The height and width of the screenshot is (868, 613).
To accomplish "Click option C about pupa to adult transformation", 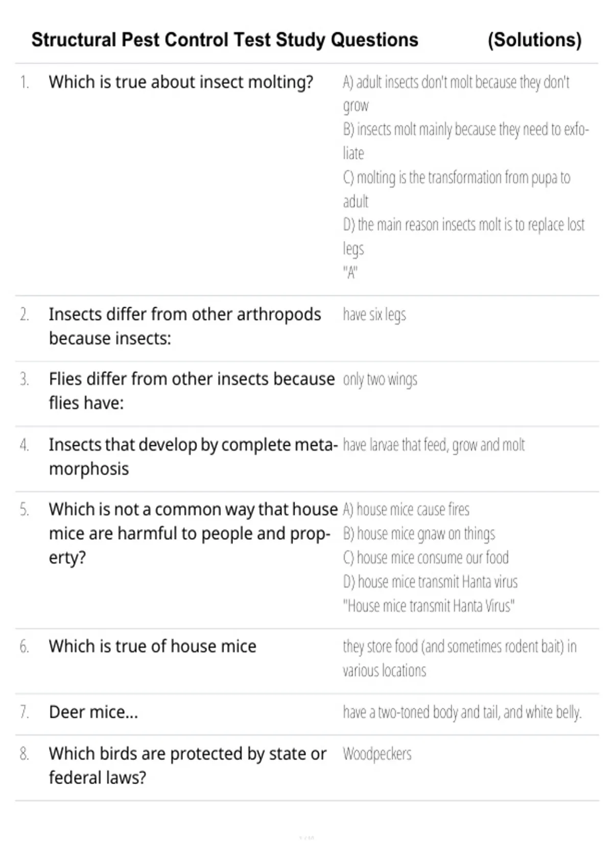I will [x=456, y=188].
